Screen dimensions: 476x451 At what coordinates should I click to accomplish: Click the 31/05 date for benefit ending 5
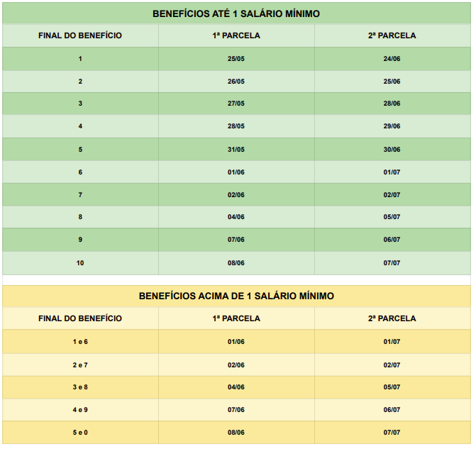[236, 149]
